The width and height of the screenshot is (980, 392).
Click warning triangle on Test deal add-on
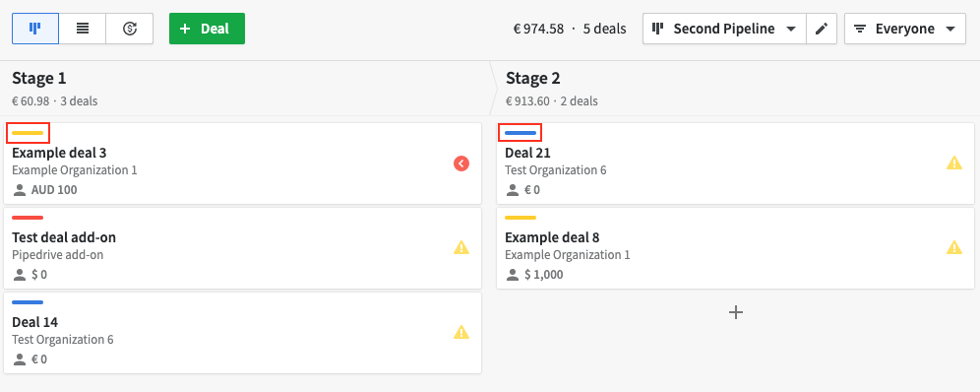461,248
